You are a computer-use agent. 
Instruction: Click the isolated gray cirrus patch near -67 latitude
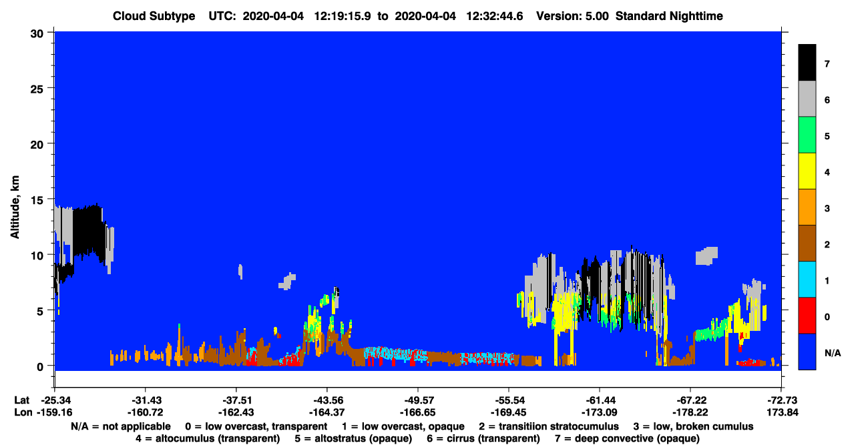click(x=706, y=256)
